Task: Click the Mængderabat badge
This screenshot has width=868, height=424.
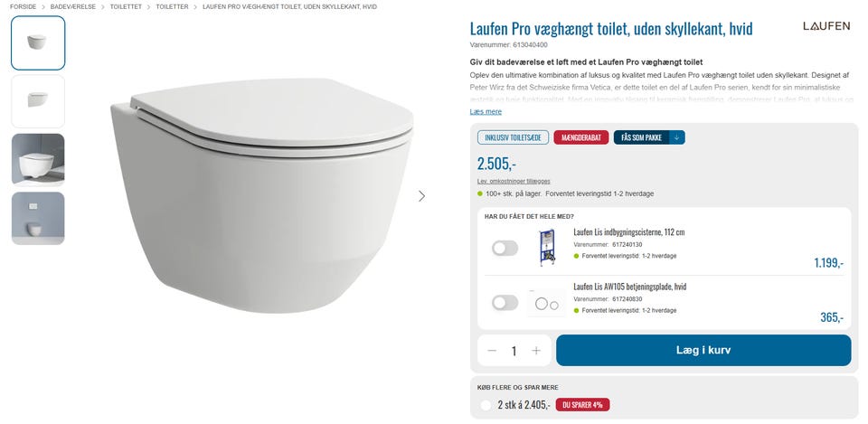Action: pos(580,137)
